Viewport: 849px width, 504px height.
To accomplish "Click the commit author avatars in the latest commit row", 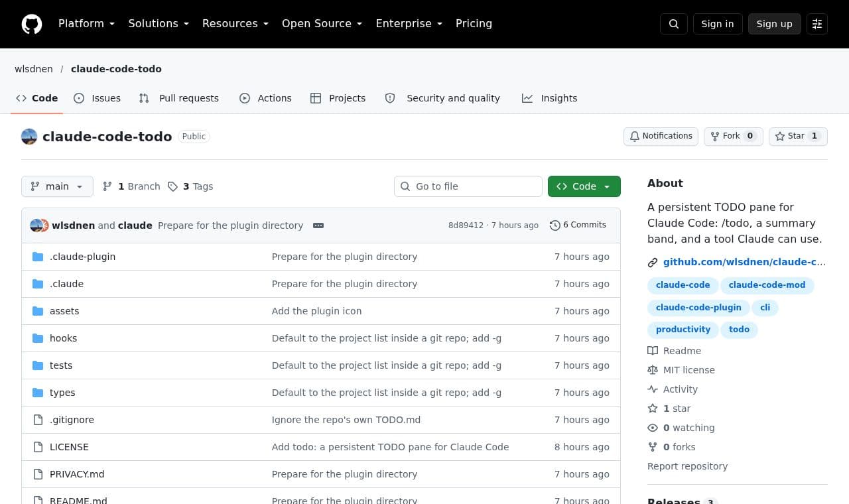I will 39,225.
